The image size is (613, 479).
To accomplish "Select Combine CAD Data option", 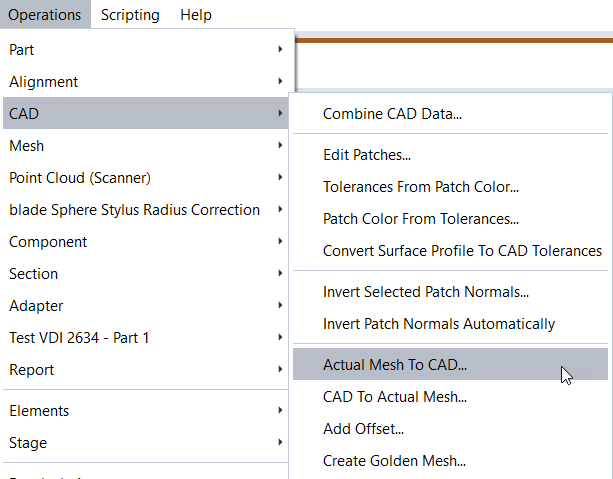I will (x=392, y=114).
